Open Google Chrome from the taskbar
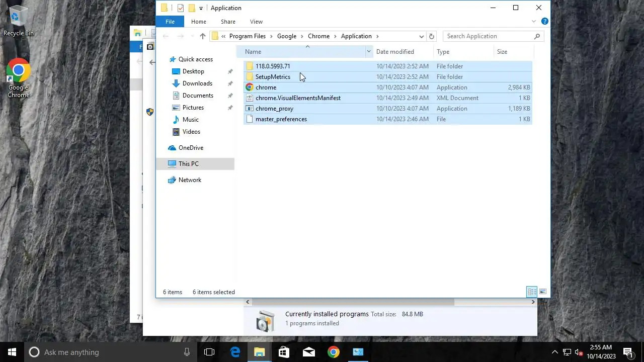Viewport: 644px width, 362px height. (334, 352)
